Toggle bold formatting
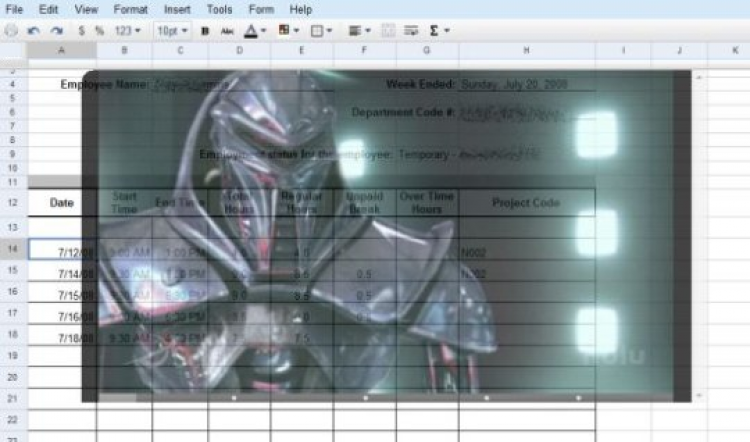 pos(205,31)
